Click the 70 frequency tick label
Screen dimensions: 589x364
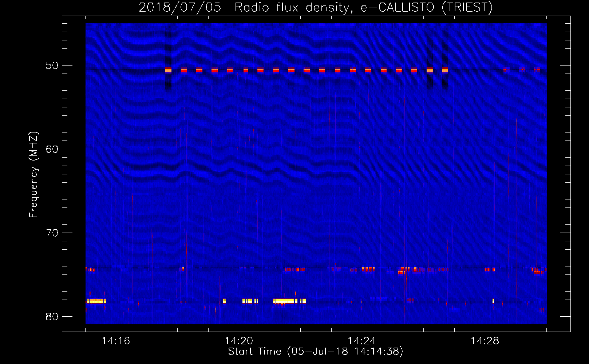[x=52, y=233]
